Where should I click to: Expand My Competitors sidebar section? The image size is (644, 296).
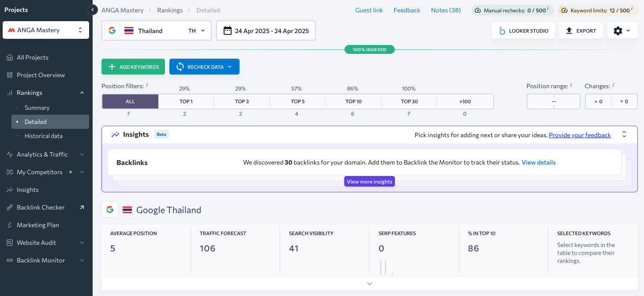[82, 172]
